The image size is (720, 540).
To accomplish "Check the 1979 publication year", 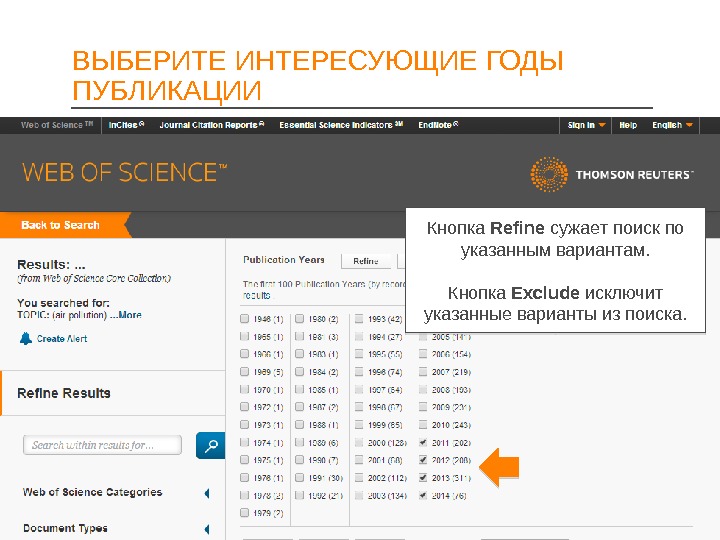I will point(244,512).
